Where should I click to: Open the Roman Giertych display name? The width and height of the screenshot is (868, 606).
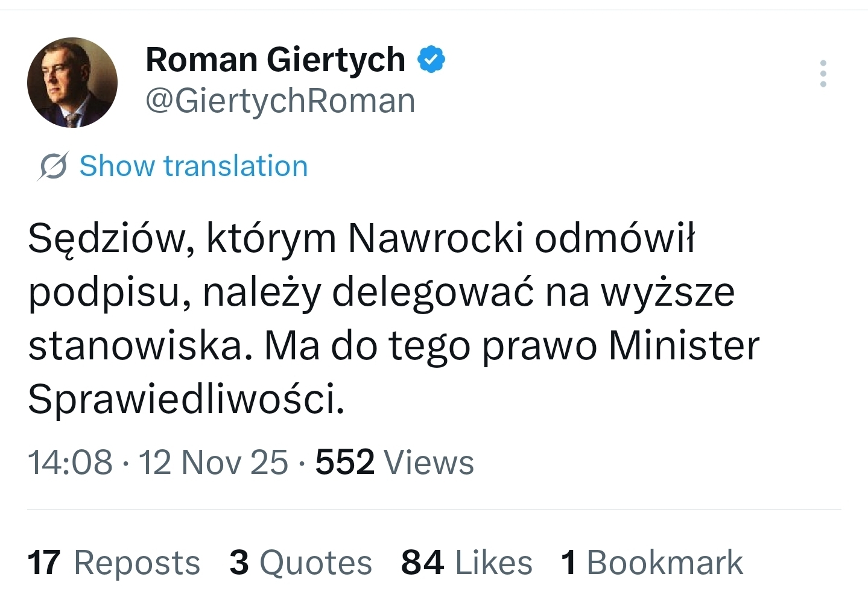coord(275,60)
